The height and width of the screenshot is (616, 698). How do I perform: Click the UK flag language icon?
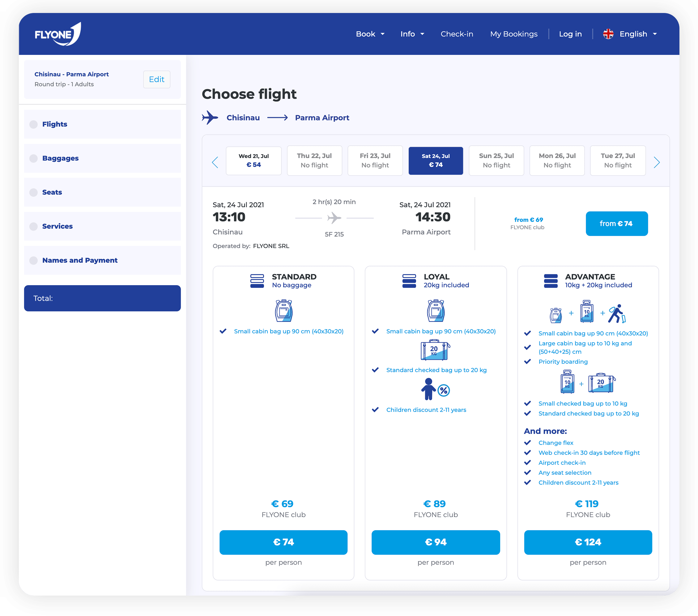tap(608, 34)
